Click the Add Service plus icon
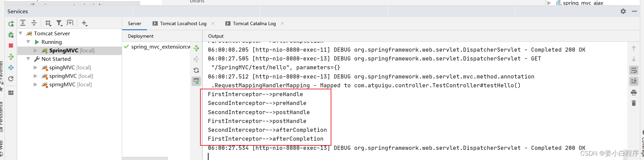This screenshot has width=644, height=160. (84, 23)
